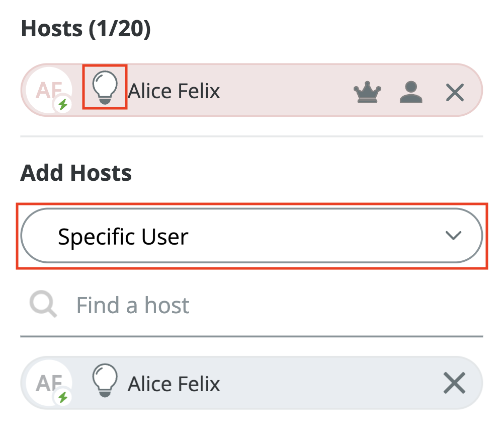This screenshot has height=428, width=504.
Task: Click the X on the lower Alice Felix row
Action: [454, 384]
